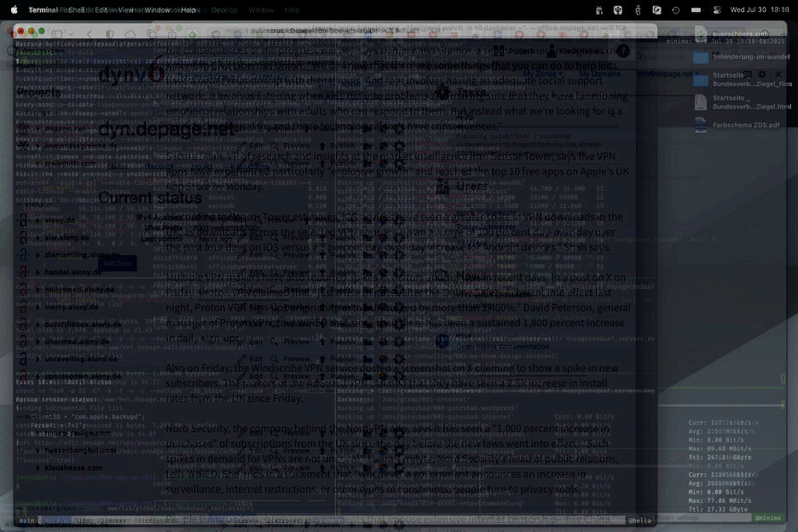
Task: Select the unravelling.aiony.de project row
Action: [x=81, y=358]
